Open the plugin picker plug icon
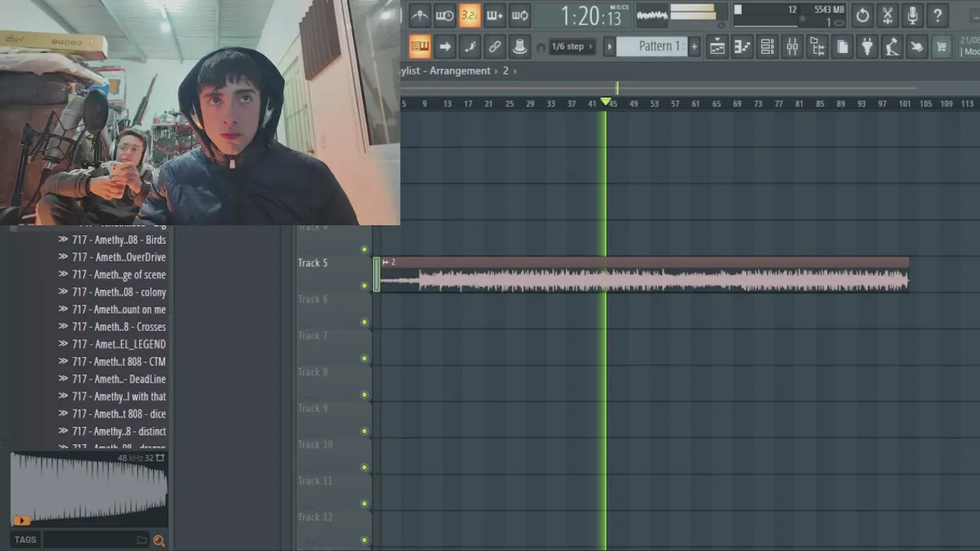Image resolution: width=980 pixels, height=551 pixels. pos(867,47)
